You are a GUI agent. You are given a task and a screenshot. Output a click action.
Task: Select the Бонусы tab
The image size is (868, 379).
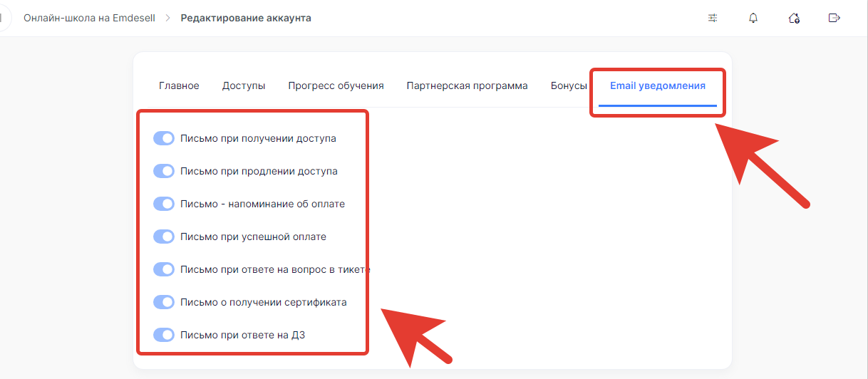[x=569, y=85]
